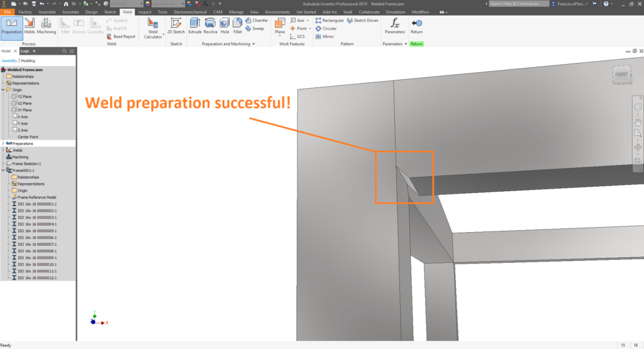Select the Preparation process tool
The height and width of the screenshot is (349, 644).
click(x=11, y=28)
